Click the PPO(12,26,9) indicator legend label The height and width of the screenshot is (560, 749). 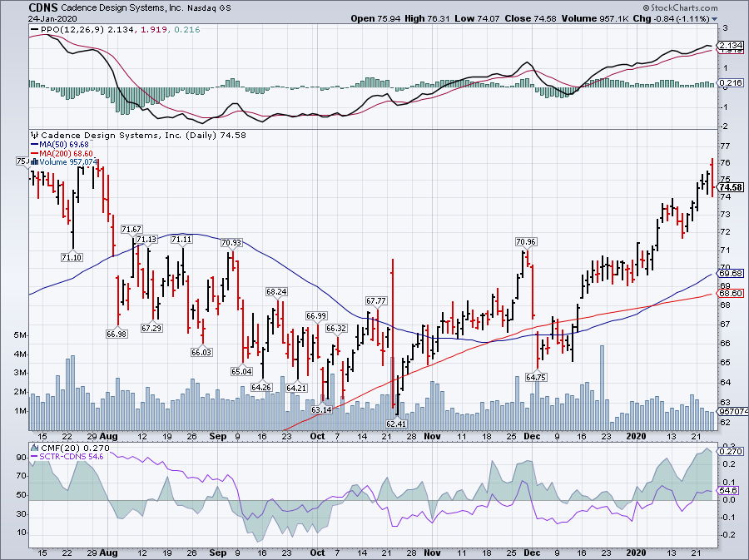pos(72,30)
